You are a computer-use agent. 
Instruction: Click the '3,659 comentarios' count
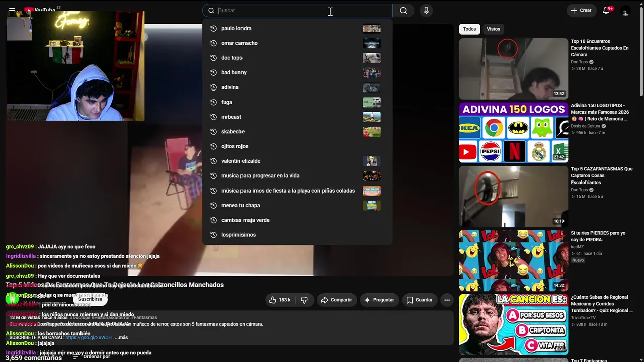(x=34, y=358)
